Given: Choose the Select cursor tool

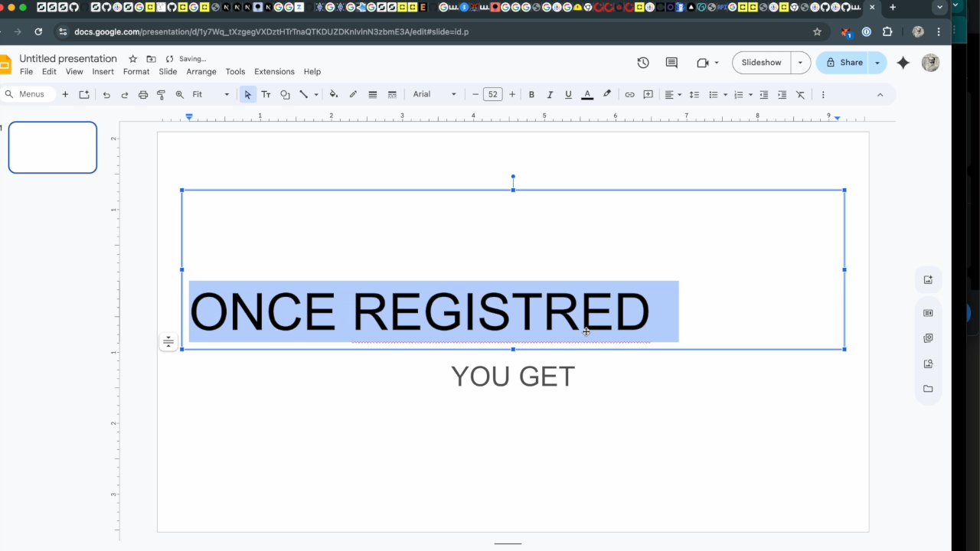Looking at the screenshot, I should (247, 94).
